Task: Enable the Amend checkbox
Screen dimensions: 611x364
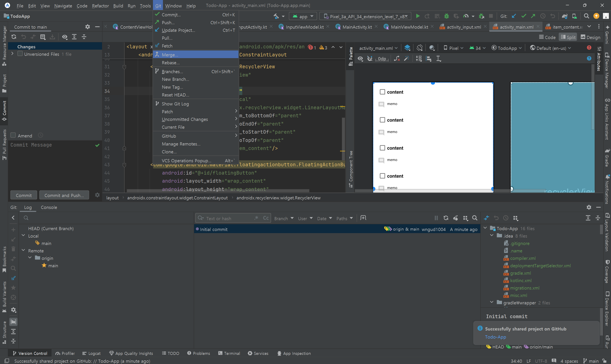Action: point(13,135)
